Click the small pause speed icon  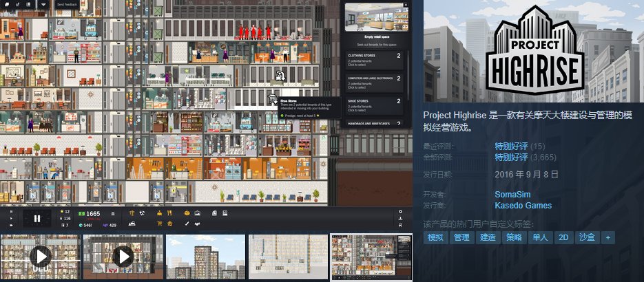pos(11,212)
